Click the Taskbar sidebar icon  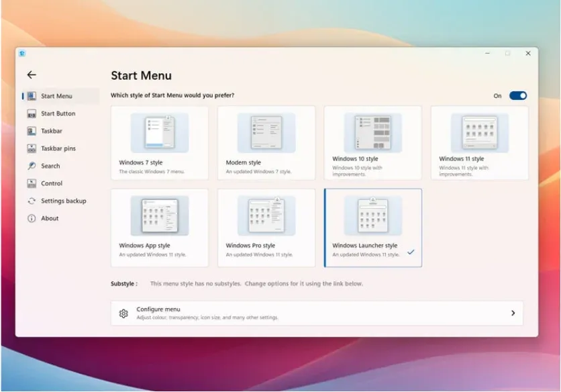click(32, 131)
